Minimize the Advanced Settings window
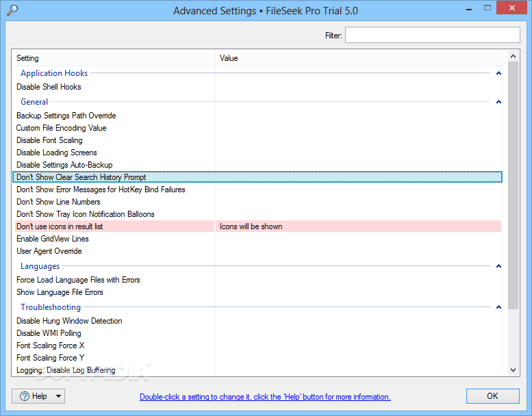Image resolution: width=532 pixels, height=416 pixels. pyautogui.click(x=469, y=8)
